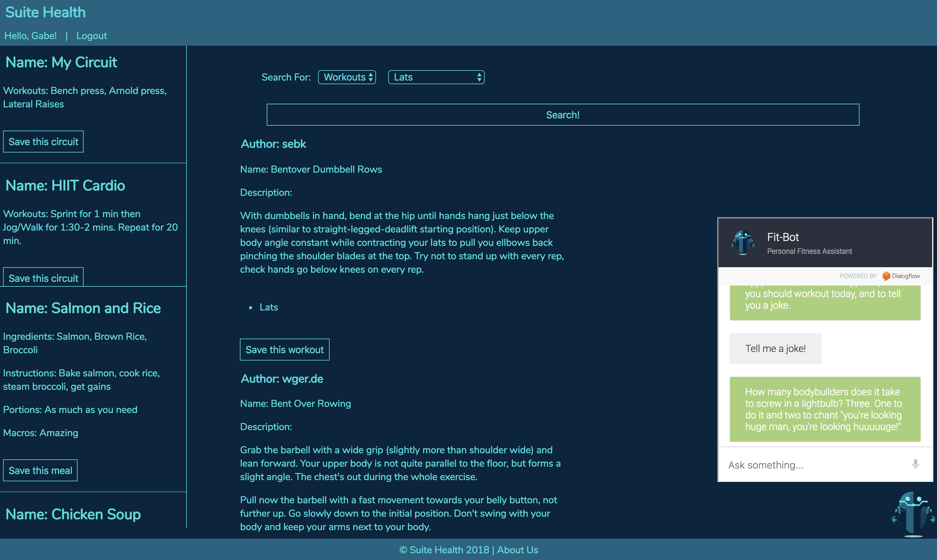Open the Lats muscle group dropdown
This screenshot has height=560, width=937.
(x=436, y=77)
